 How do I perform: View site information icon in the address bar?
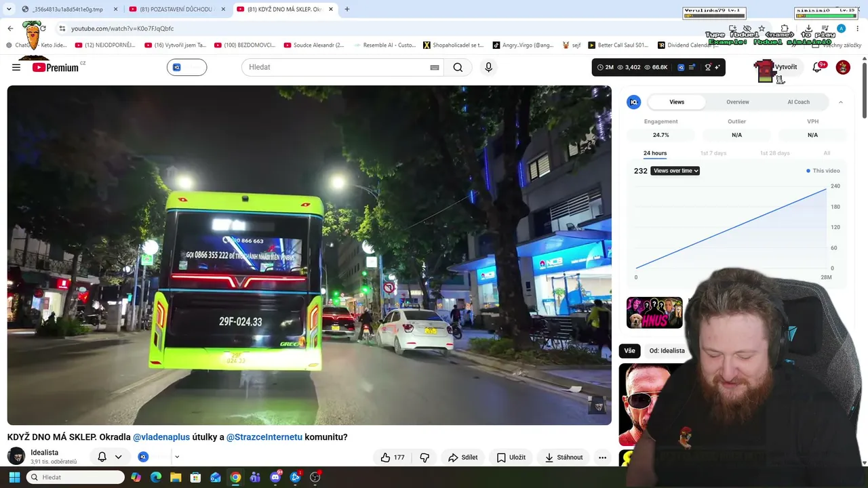pyautogui.click(x=62, y=28)
